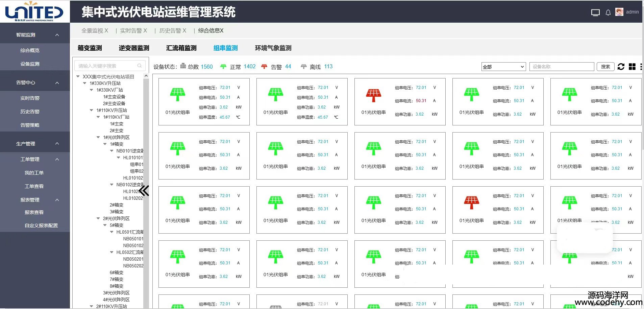Open 报表查看 in the sidebar
The height and width of the screenshot is (309, 644).
pyautogui.click(x=34, y=212)
